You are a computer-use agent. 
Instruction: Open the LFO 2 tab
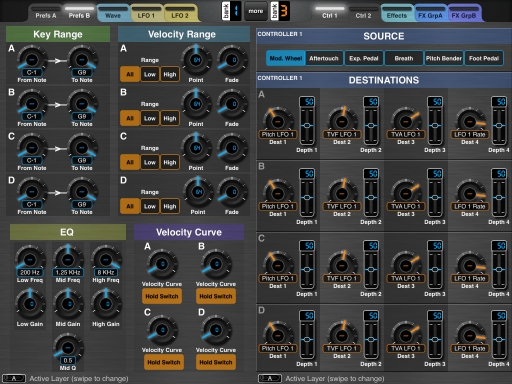[180, 13]
